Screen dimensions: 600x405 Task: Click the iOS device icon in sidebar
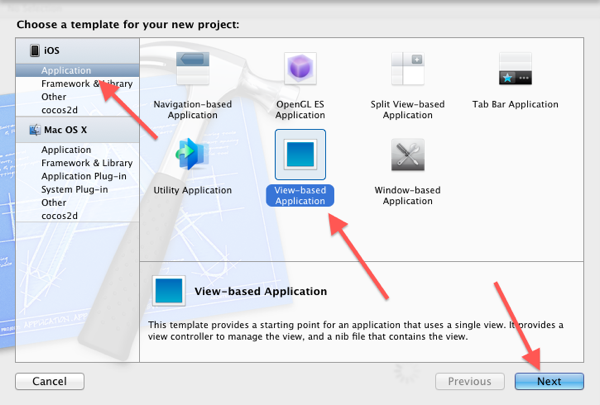35,50
